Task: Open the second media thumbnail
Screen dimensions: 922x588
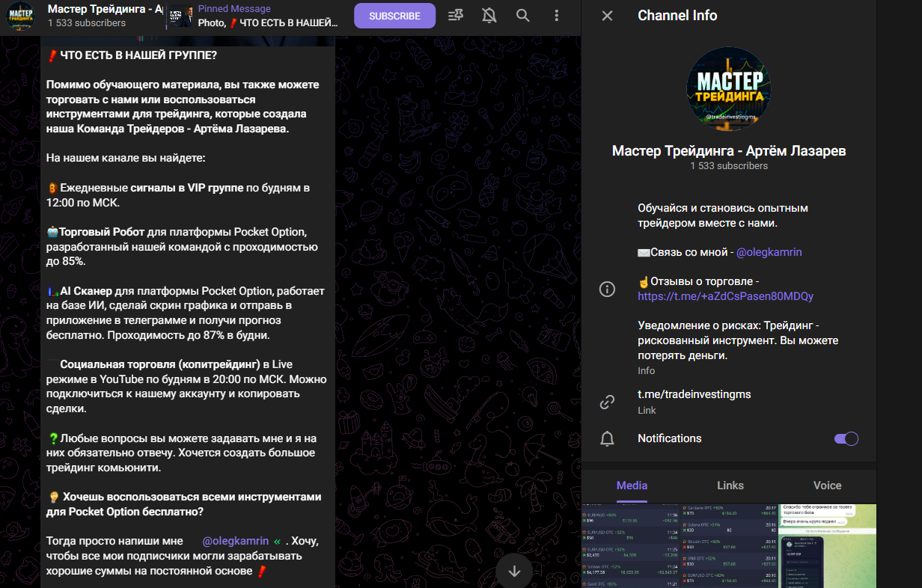Action: pyautogui.click(x=729, y=545)
